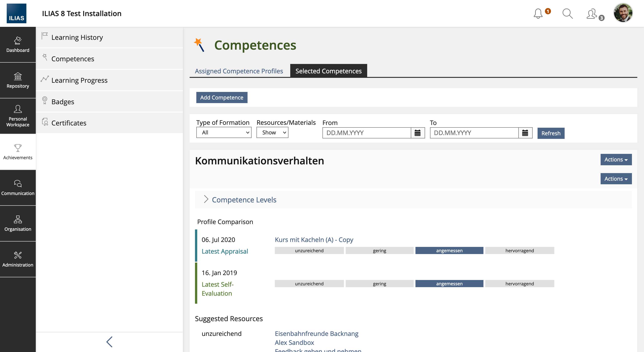Go to Dashboard in main sidebar

click(18, 45)
